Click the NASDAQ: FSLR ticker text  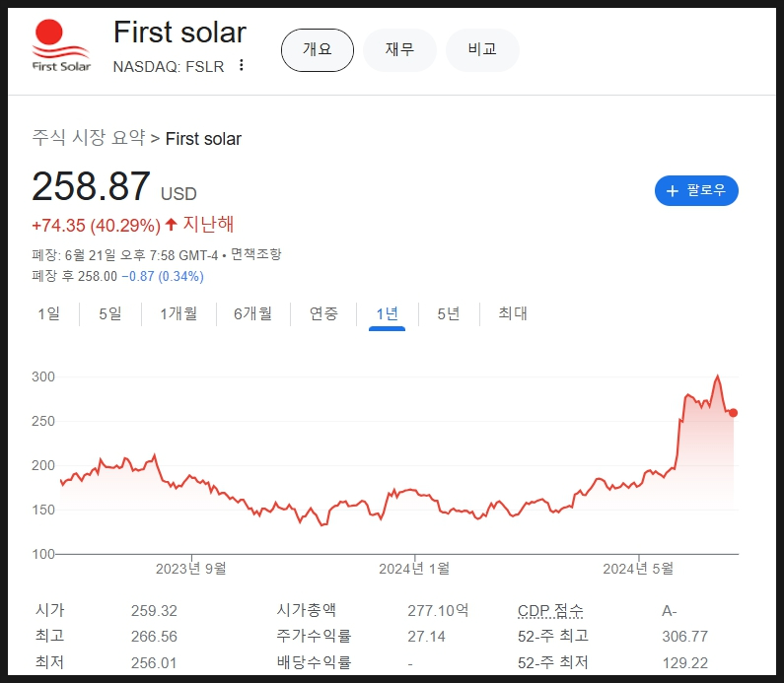(169, 66)
